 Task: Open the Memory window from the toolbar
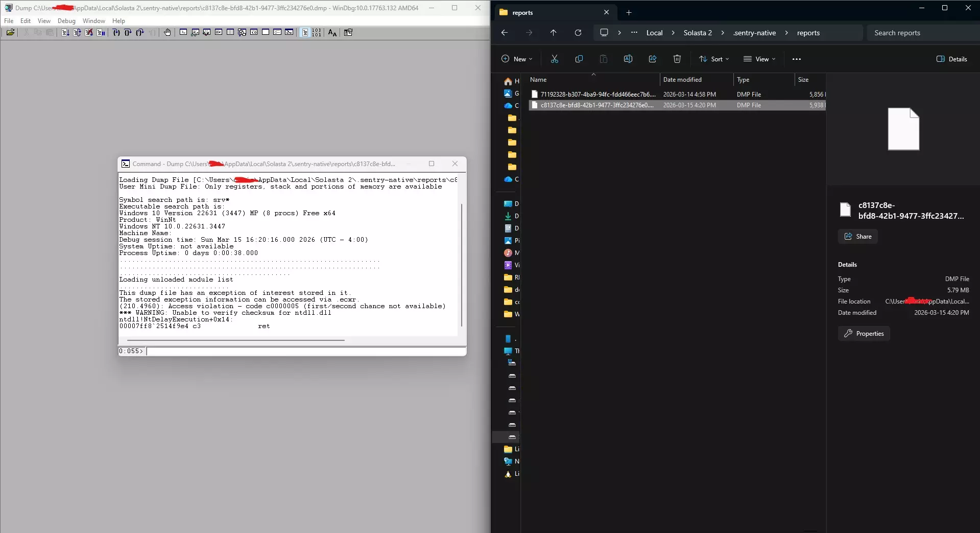[x=230, y=33]
